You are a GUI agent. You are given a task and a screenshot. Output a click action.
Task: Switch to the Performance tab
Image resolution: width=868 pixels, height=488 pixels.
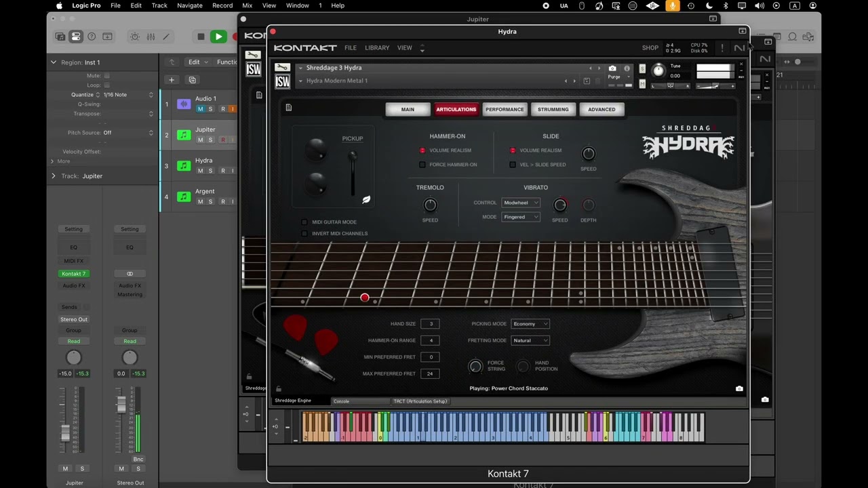pyautogui.click(x=505, y=109)
